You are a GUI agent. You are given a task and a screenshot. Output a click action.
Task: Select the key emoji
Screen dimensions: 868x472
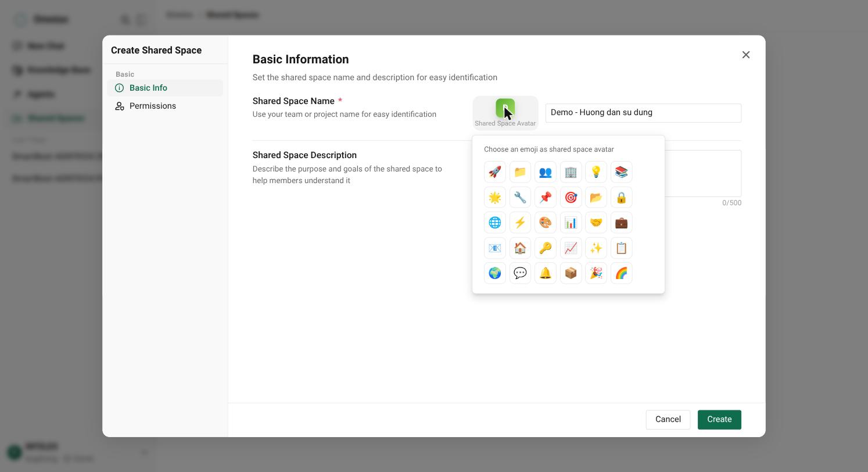tap(546, 248)
